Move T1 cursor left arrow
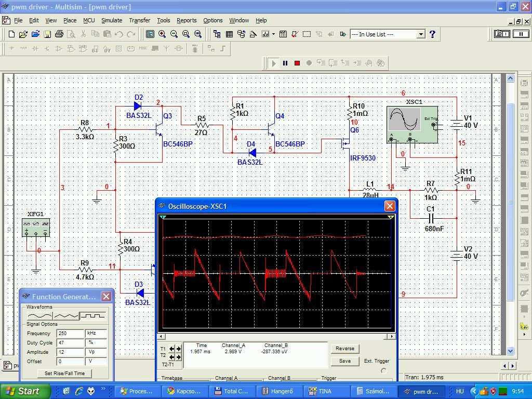 tap(171, 349)
